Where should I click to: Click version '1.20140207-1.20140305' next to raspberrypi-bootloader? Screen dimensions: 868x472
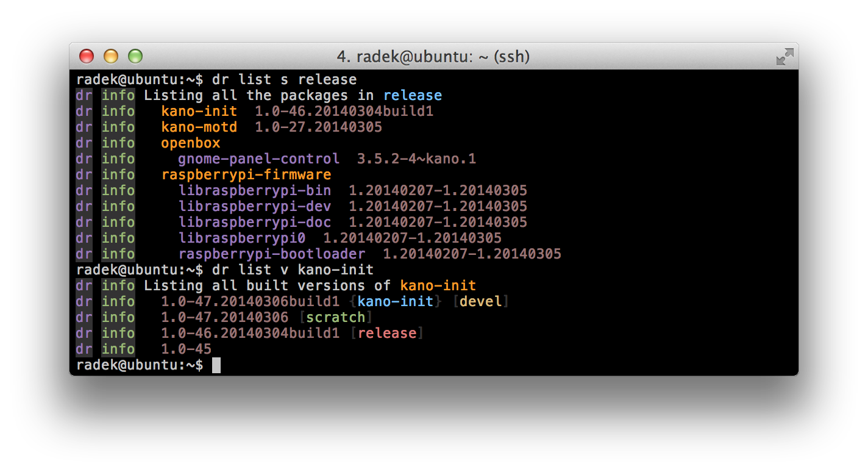pyautogui.click(x=472, y=254)
